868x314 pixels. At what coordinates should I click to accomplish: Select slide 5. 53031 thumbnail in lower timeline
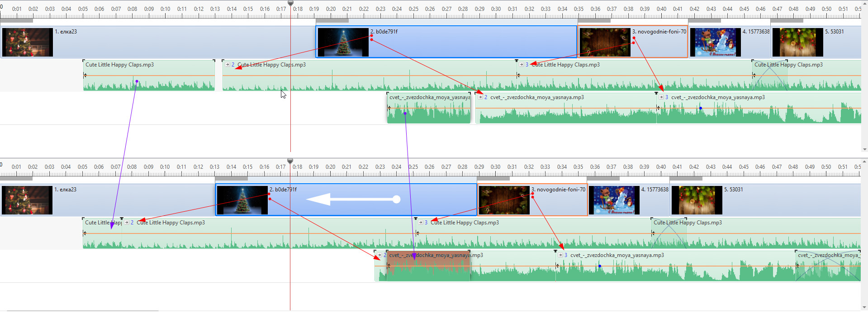click(697, 200)
